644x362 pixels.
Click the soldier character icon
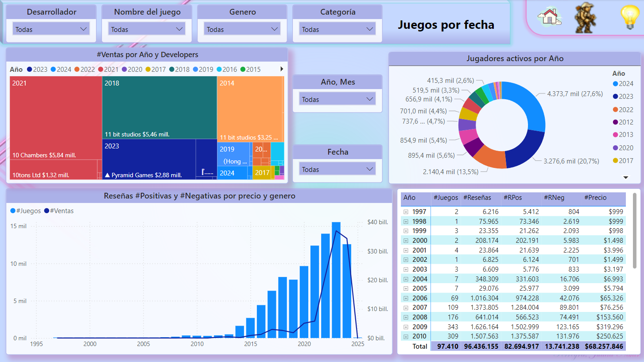[585, 18]
